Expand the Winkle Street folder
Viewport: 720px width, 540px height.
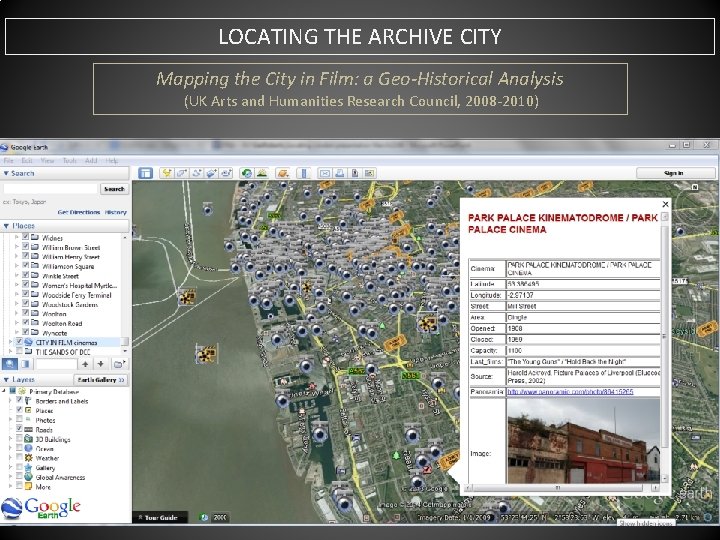17,276
